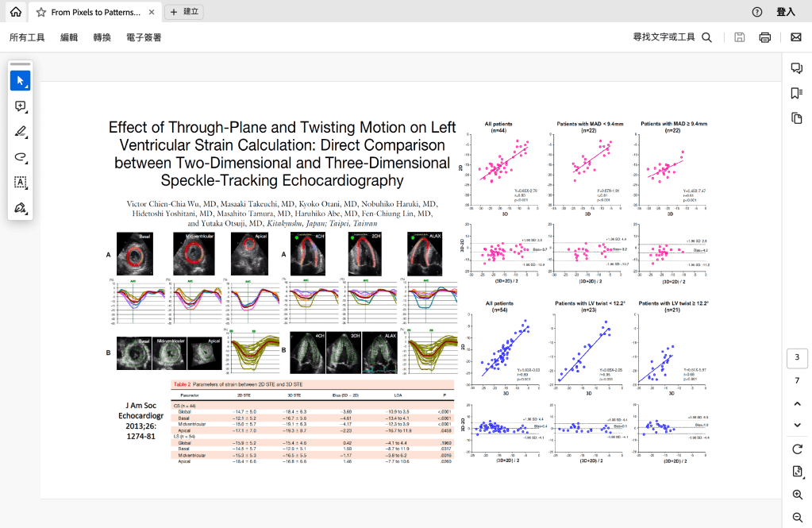Click the 建立 new tab button
This screenshot has height=528, width=812.
(184, 12)
